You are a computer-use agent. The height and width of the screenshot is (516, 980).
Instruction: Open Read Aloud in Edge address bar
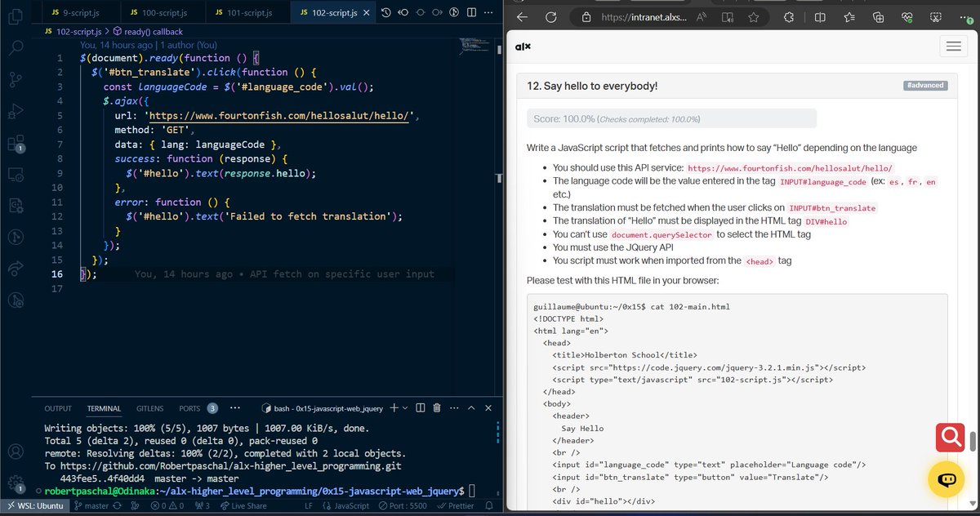702,17
